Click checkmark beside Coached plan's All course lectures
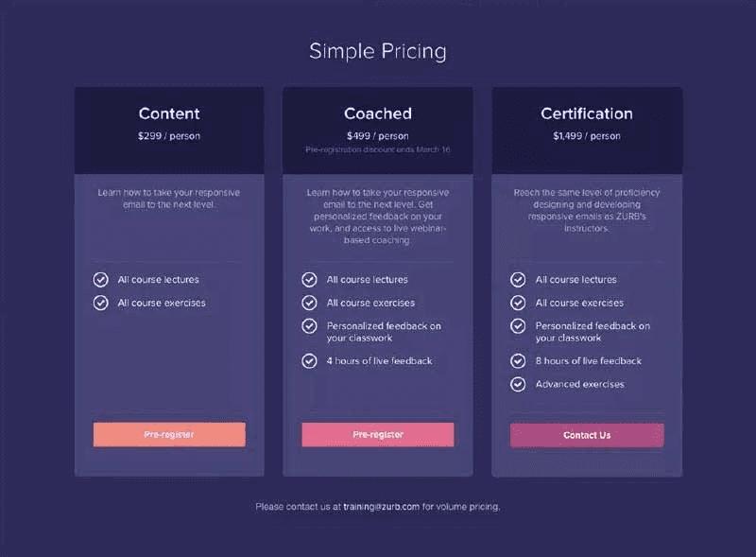This screenshot has height=557, width=756. [x=309, y=280]
